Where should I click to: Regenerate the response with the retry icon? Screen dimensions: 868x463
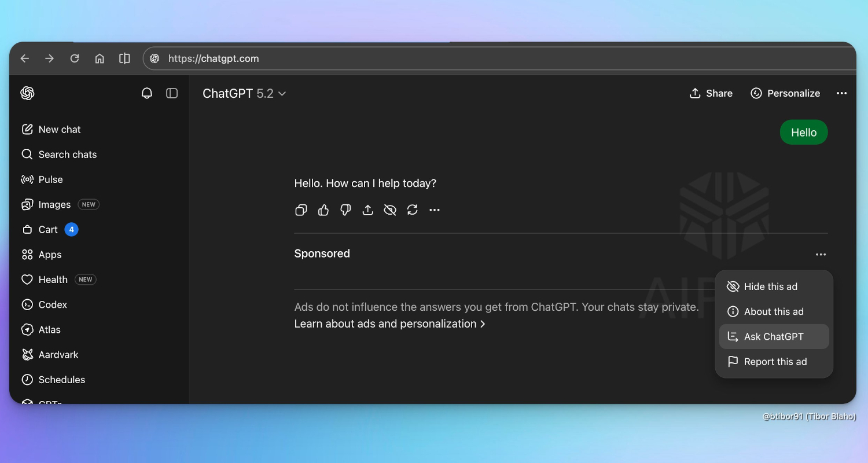[412, 210]
